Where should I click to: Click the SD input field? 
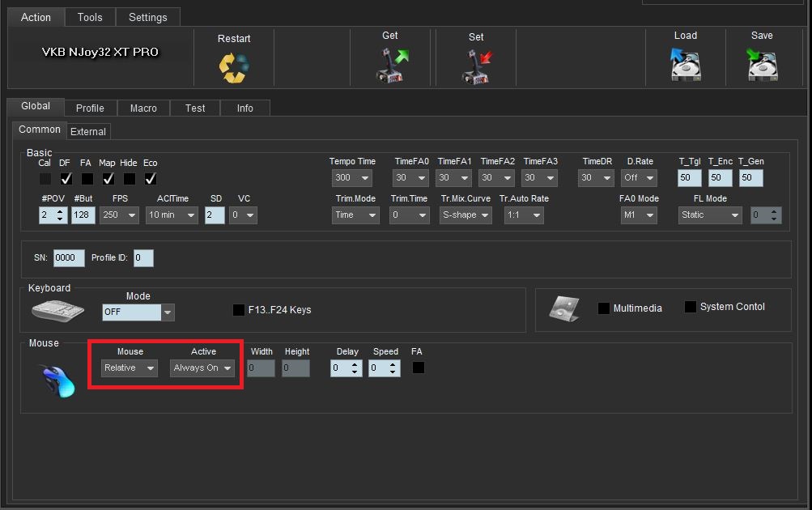coord(215,215)
